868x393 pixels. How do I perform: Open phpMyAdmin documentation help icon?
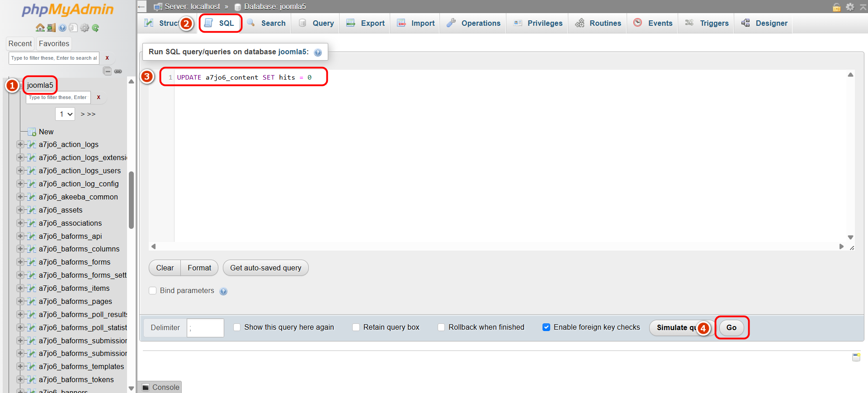click(62, 28)
